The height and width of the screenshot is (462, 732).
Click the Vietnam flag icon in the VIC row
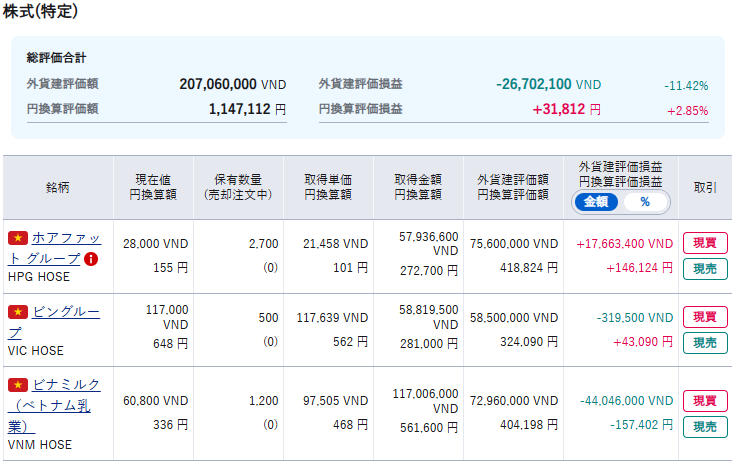(18, 312)
